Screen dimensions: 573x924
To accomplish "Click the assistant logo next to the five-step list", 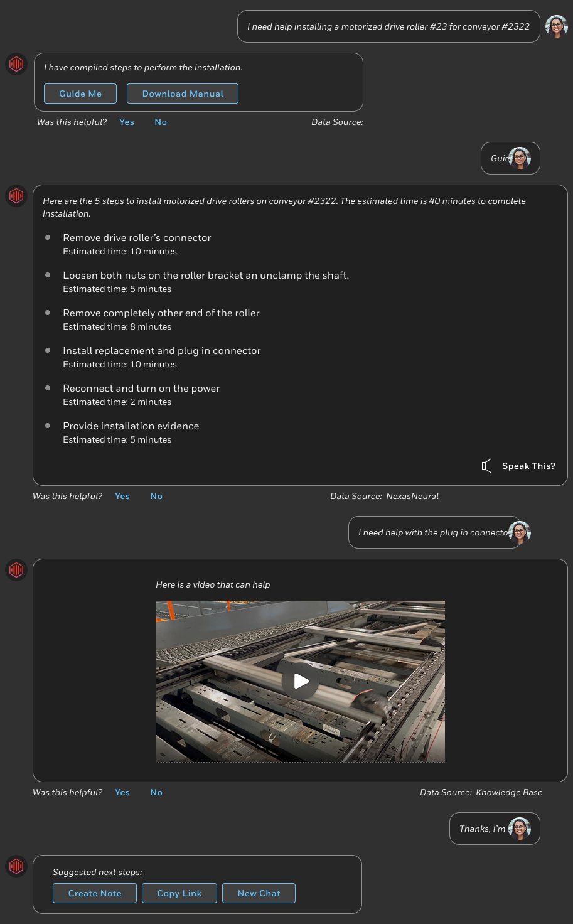I will [16, 195].
